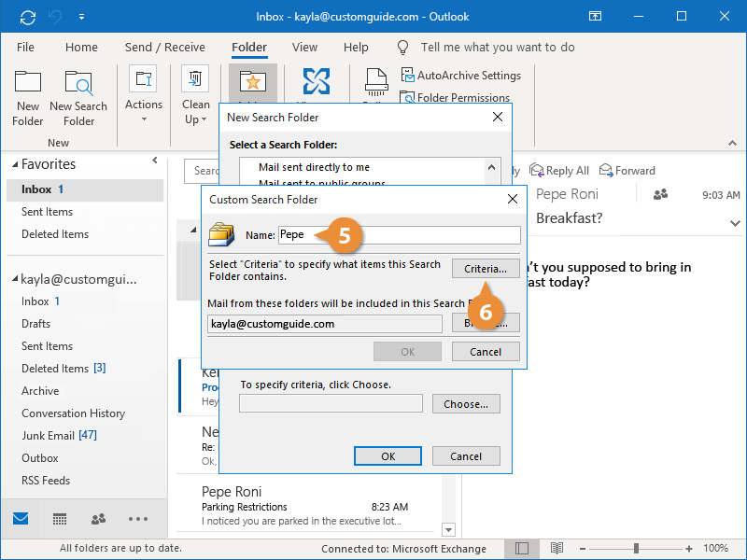Viewport: 747px width, 560px height.
Task: Switch to People view icon
Action: click(98, 519)
